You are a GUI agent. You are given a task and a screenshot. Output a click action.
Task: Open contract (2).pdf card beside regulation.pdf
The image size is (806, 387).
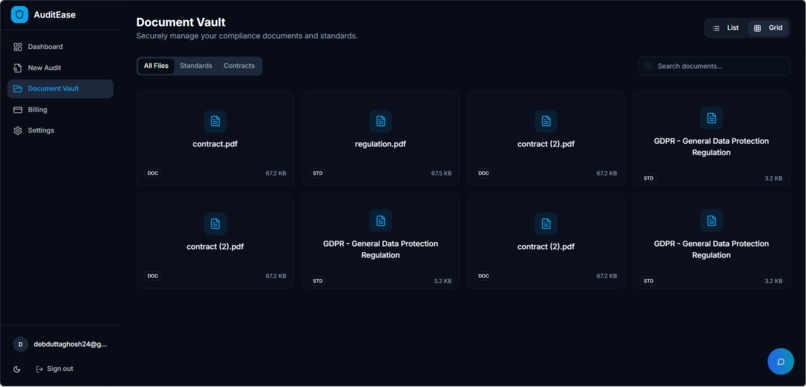pyautogui.click(x=546, y=138)
